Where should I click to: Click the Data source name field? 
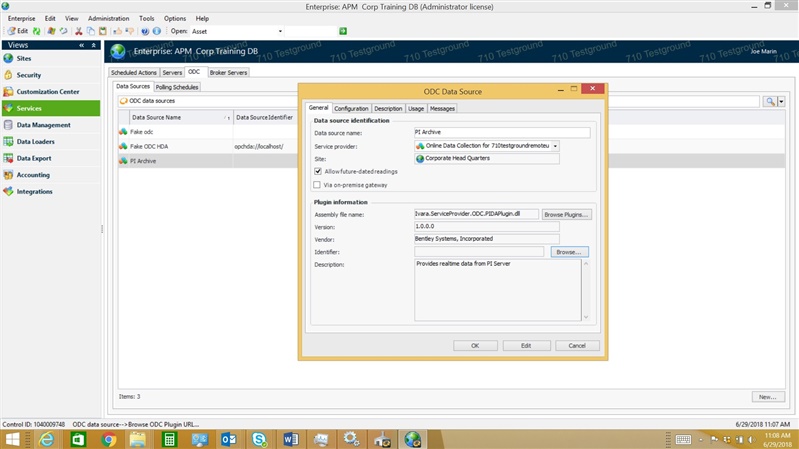pos(501,132)
